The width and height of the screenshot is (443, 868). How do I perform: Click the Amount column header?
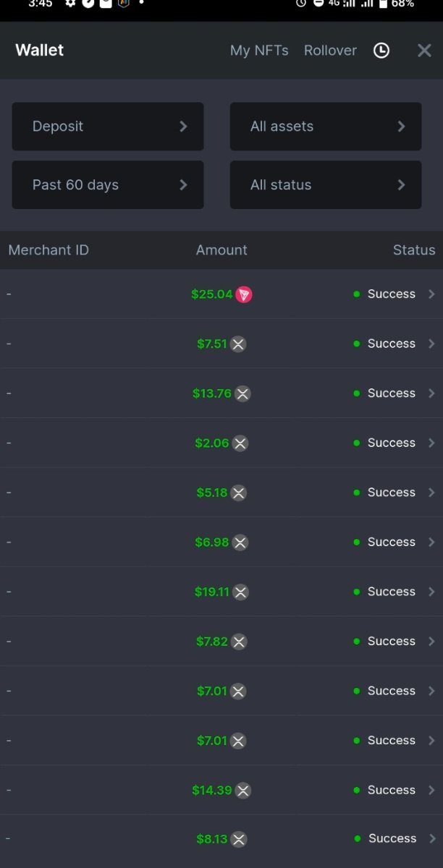[221, 250]
